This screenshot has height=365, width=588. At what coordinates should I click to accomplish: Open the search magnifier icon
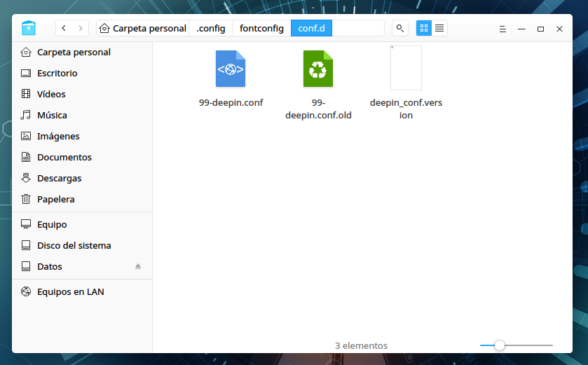tap(399, 28)
